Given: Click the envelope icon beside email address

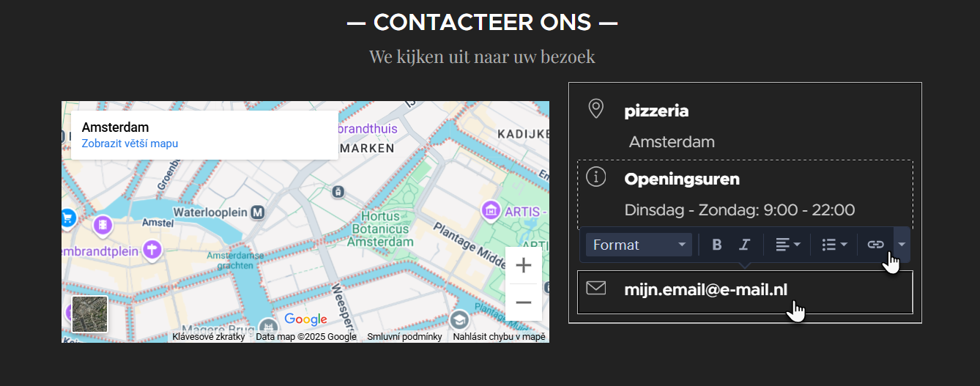Looking at the screenshot, I should [x=596, y=289].
